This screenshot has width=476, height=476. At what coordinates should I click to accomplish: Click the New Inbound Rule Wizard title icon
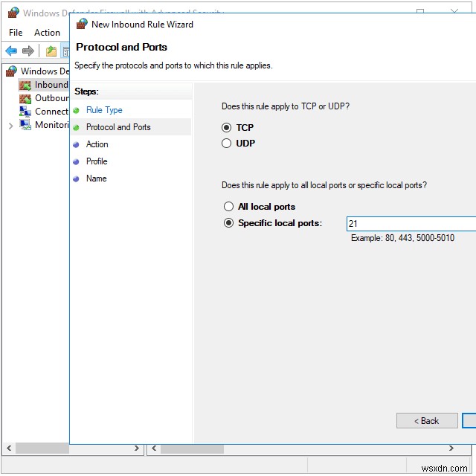click(x=82, y=24)
